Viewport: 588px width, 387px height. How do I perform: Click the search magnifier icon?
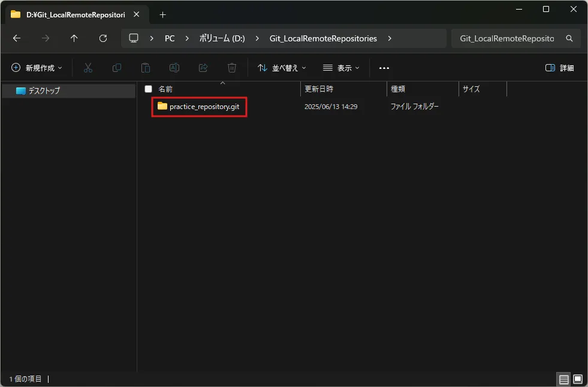pos(569,38)
